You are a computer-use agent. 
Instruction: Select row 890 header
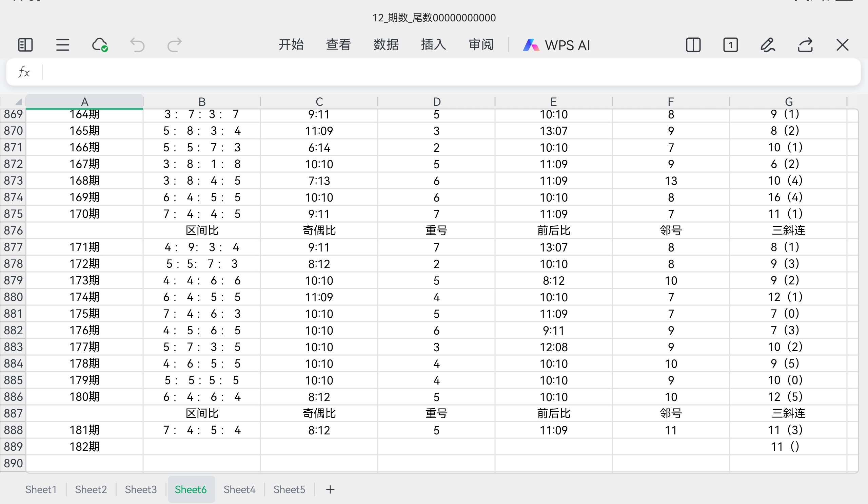[x=13, y=463]
